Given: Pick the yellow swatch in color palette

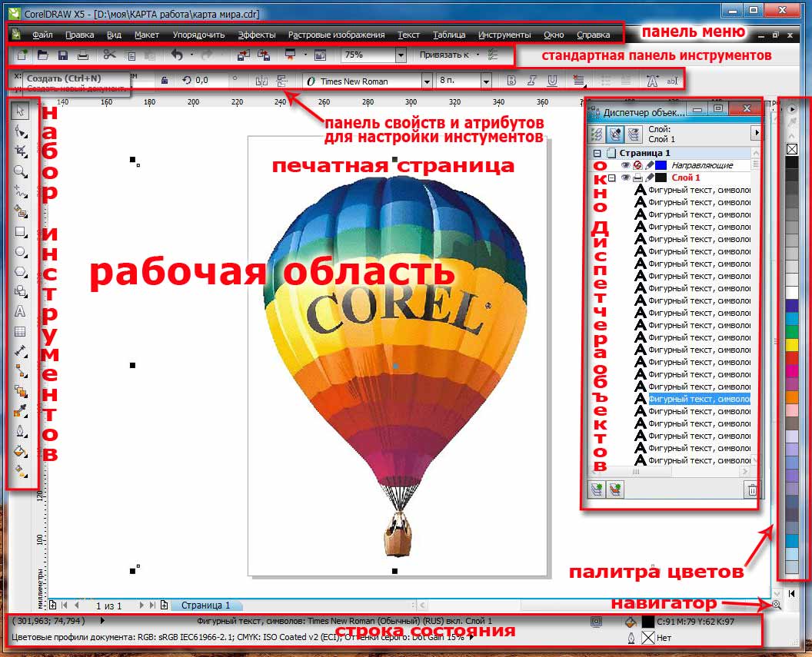Looking at the screenshot, I should (792, 344).
